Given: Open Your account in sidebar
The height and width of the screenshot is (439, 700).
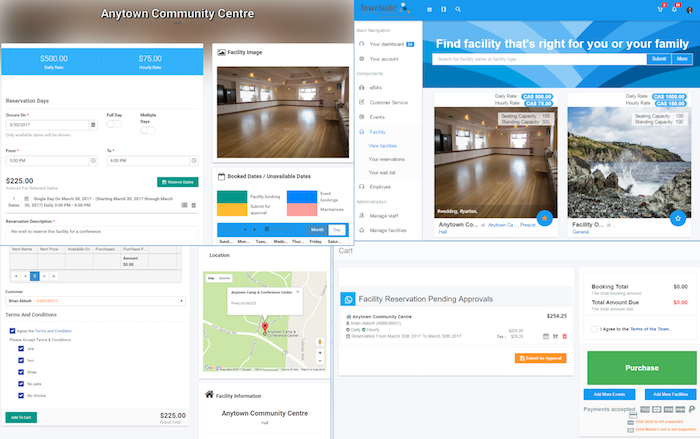Looking at the screenshot, I should click(x=384, y=59).
